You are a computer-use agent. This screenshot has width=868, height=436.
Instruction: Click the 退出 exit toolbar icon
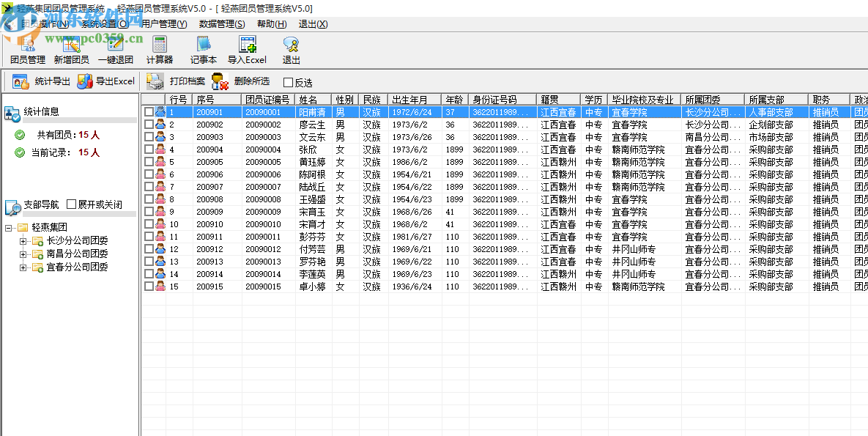291,50
